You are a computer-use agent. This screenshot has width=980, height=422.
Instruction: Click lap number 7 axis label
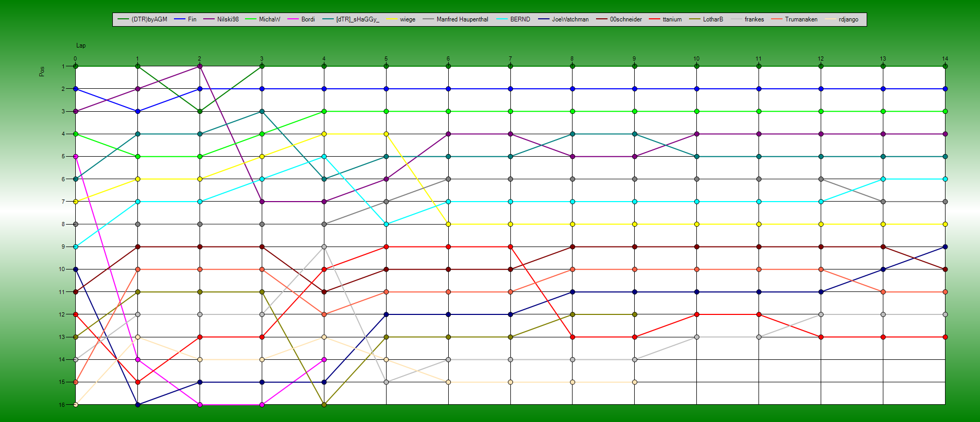click(510, 59)
